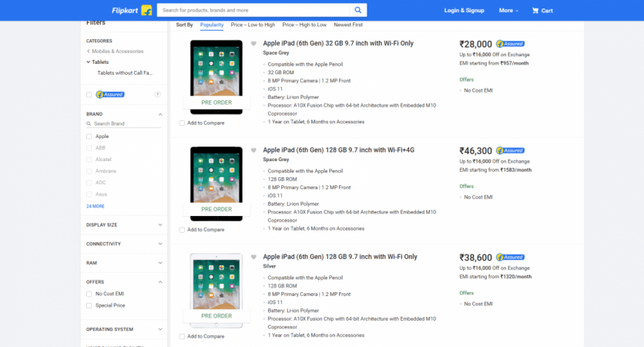Expand the RAM filter

[160, 263]
